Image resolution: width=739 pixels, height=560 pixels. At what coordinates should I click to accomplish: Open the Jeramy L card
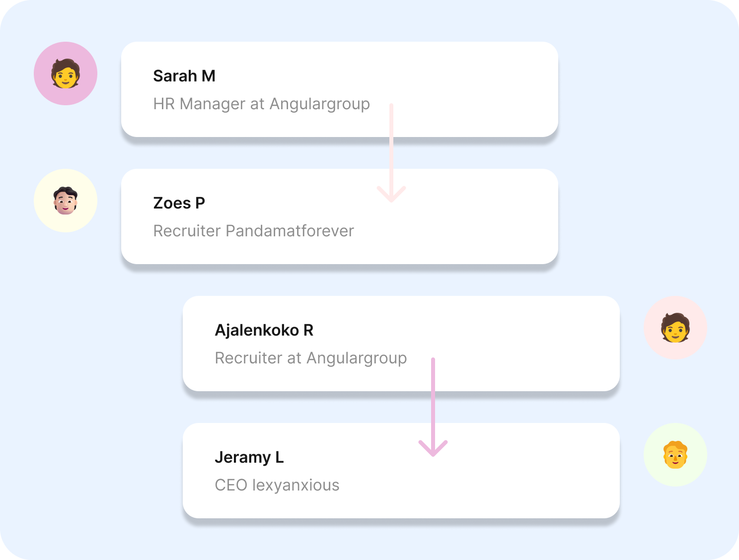click(x=401, y=471)
